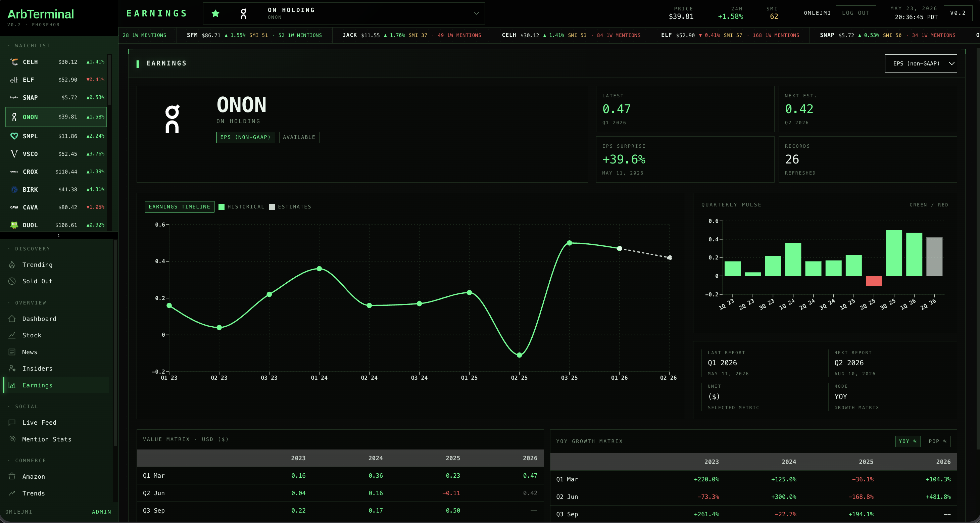
Task: Open Dashboard via its house icon
Action: [x=12, y=319]
